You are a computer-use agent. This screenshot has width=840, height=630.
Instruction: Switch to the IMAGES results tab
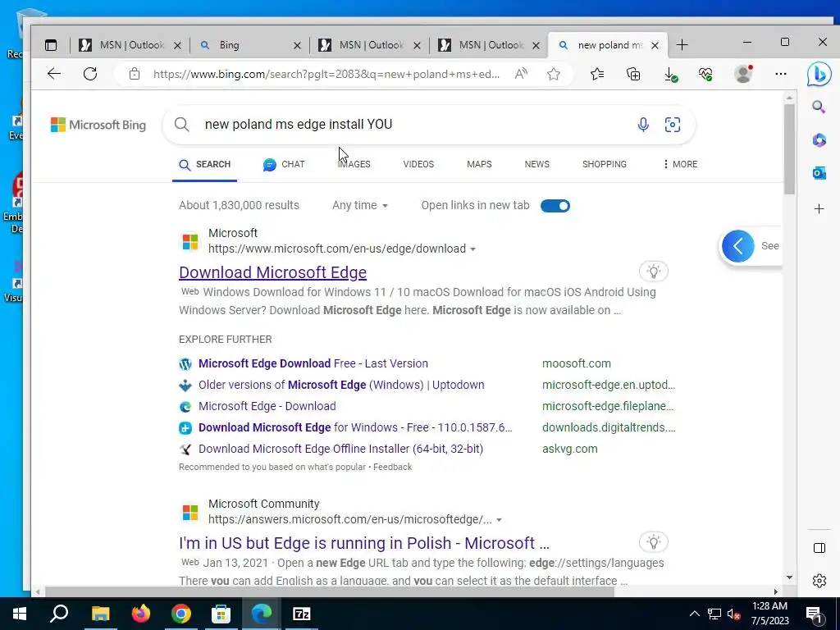pyautogui.click(x=354, y=164)
